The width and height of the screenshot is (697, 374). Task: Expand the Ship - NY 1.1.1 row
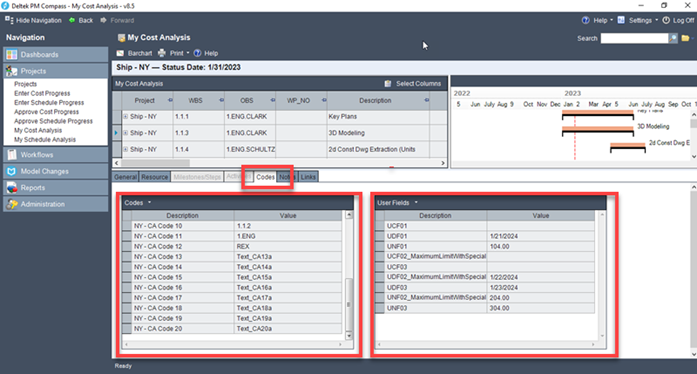point(125,117)
